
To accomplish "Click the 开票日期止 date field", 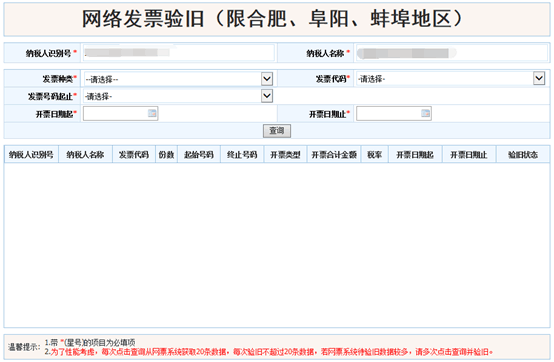I will (394, 114).
